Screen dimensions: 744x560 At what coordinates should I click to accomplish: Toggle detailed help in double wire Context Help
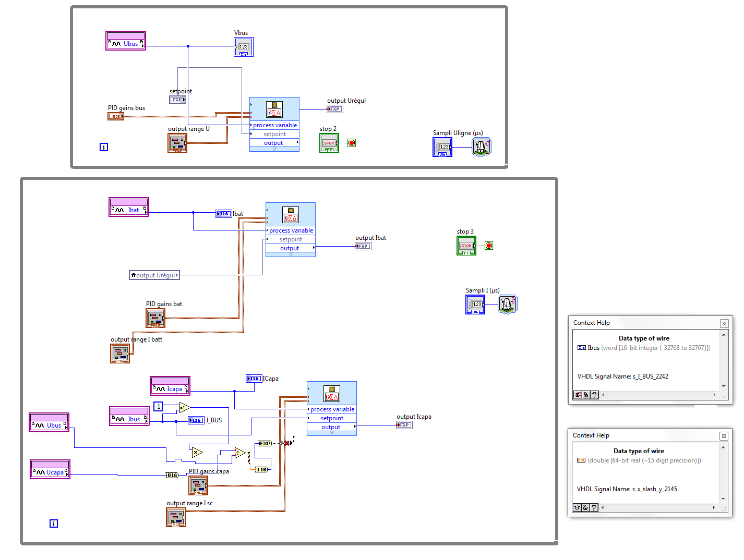577,508
